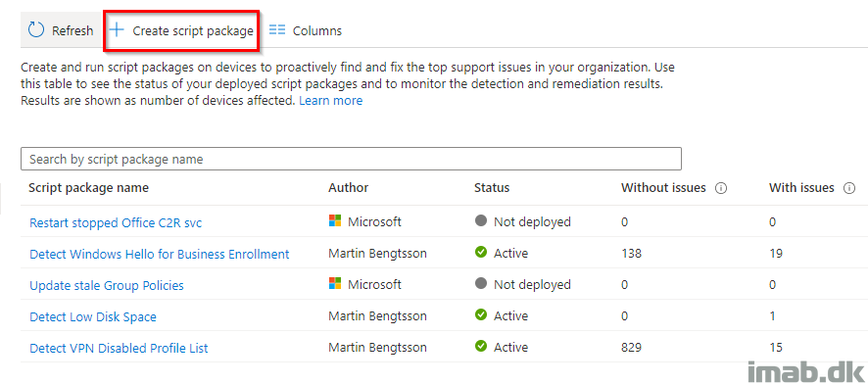Focus the Search by script package name field

pos(351,159)
